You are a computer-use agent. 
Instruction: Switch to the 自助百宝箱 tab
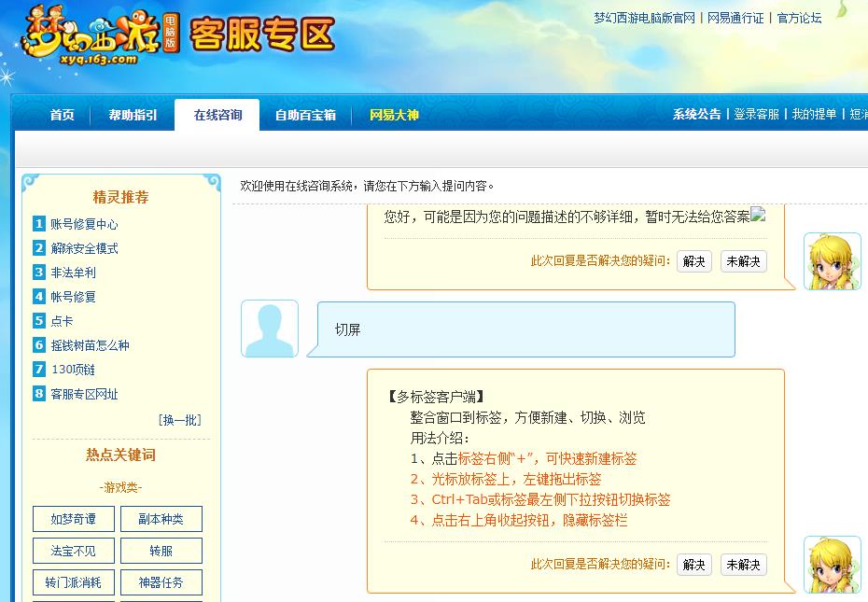[x=304, y=114]
